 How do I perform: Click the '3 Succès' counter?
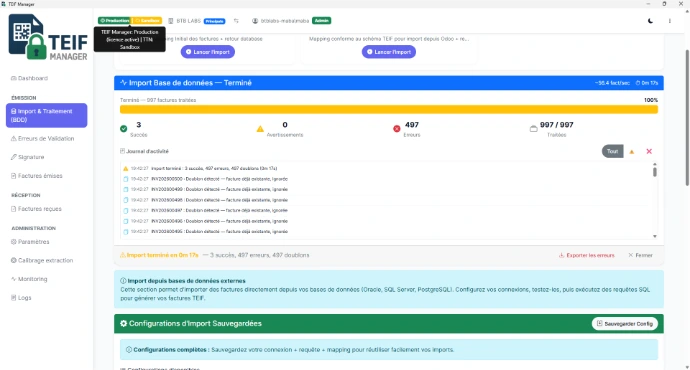click(x=139, y=129)
